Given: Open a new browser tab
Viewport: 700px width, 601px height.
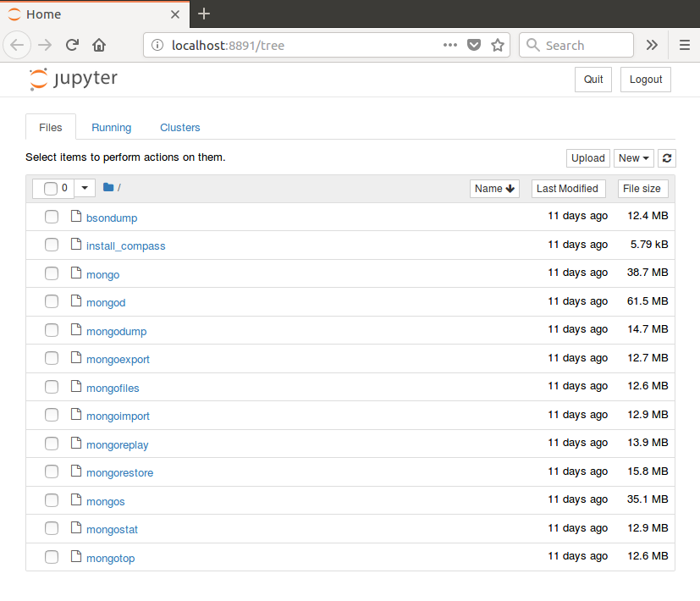Looking at the screenshot, I should point(204,14).
